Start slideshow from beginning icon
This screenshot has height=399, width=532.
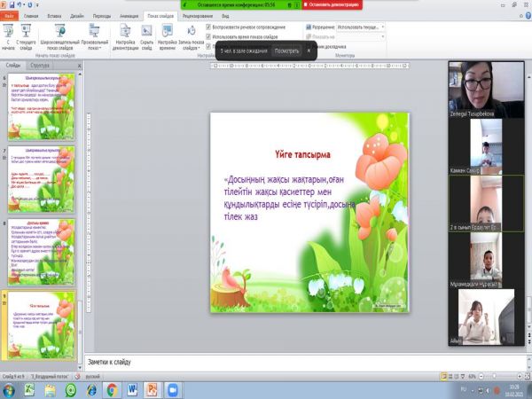pos(9,30)
